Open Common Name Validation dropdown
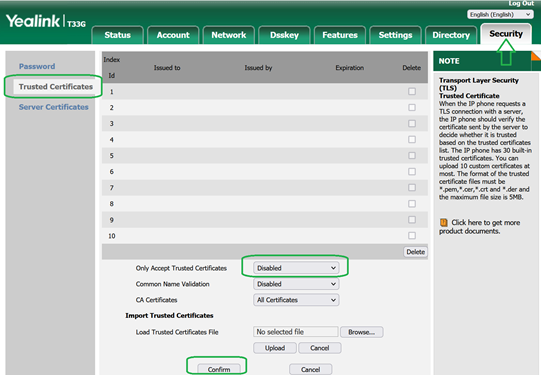The height and width of the screenshot is (375, 541). [x=296, y=284]
